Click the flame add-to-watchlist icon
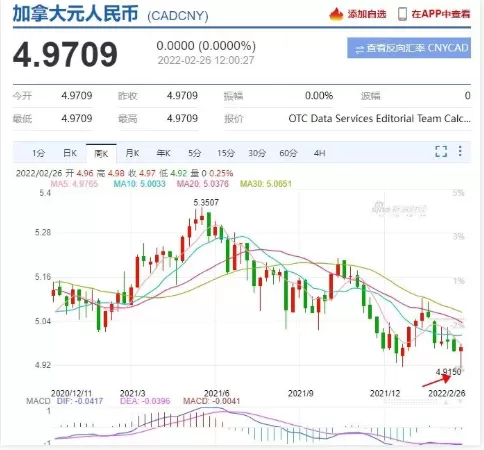Screen dimensions: 484x450 336,14
